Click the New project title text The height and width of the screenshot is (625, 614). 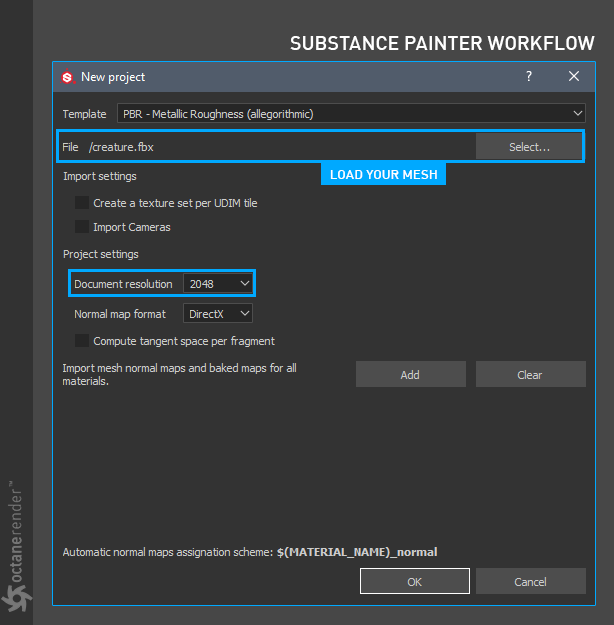pos(113,77)
